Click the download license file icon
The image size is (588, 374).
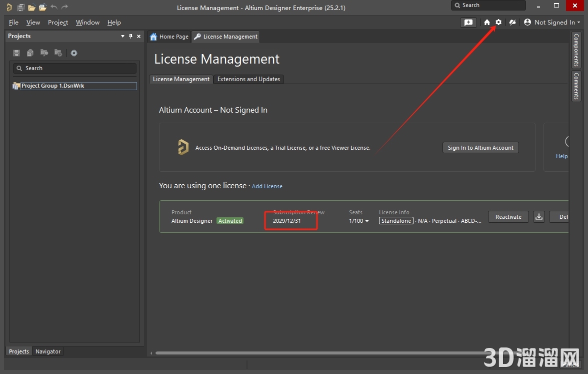point(539,217)
